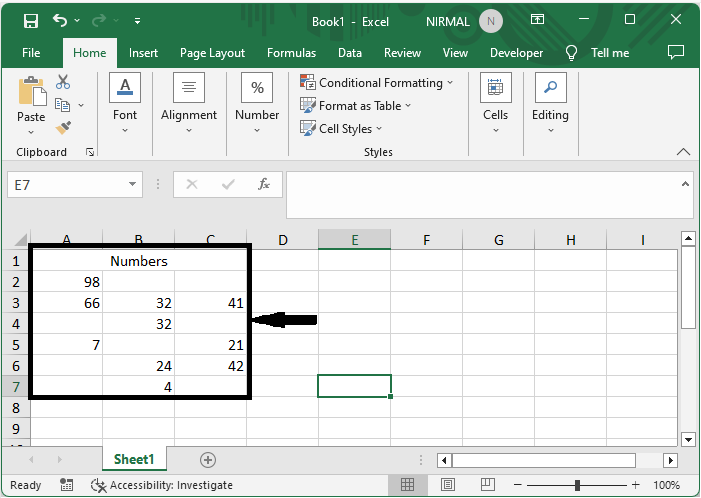Click the Enter checkmark in formula bar
The height and width of the screenshot is (498, 701).
tap(228, 184)
